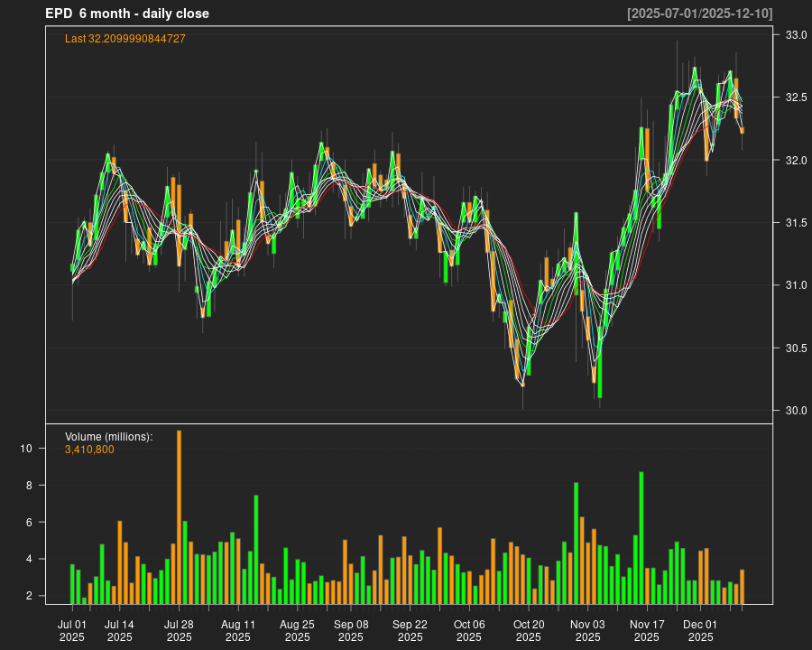Image resolution: width=812 pixels, height=650 pixels.
Task: Click the 10 tick on volume axis
Action: 27,449
